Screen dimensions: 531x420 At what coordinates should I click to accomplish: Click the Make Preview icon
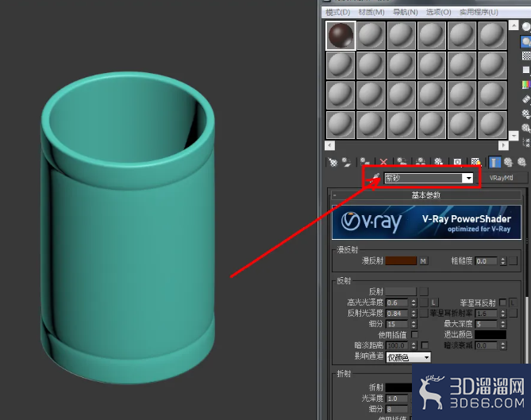[526, 99]
